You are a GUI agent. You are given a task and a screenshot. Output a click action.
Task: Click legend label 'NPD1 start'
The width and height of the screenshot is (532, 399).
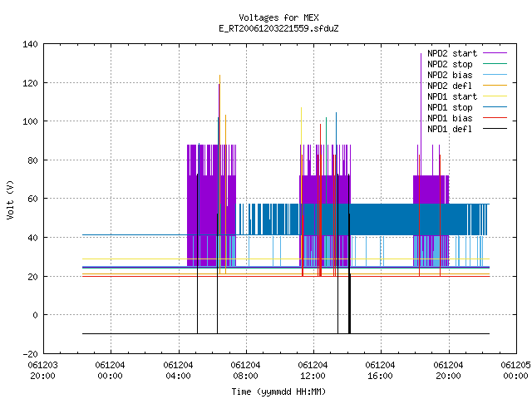pos(452,96)
